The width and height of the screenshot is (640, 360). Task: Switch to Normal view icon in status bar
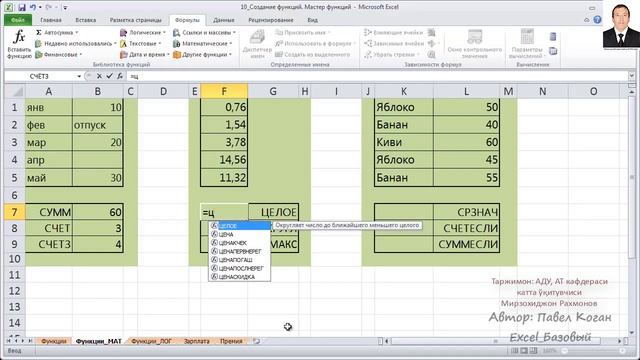point(515,351)
